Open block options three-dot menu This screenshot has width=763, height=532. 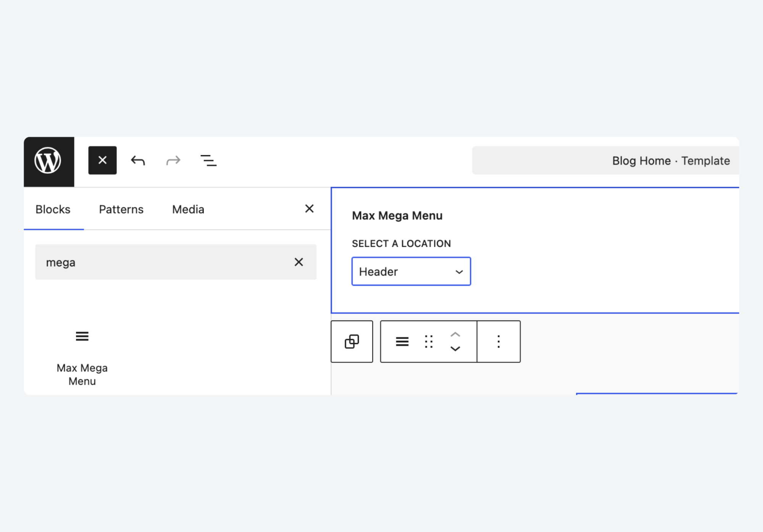pyautogui.click(x=498, y=342)
